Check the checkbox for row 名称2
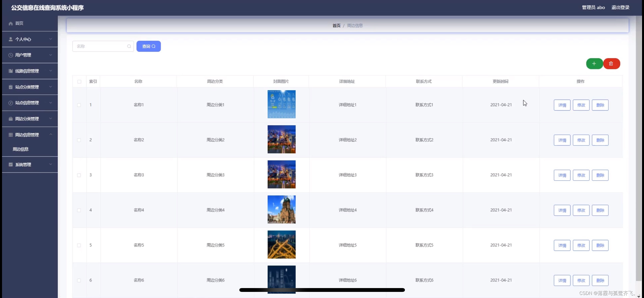The image size is (644, 298). 79,140
